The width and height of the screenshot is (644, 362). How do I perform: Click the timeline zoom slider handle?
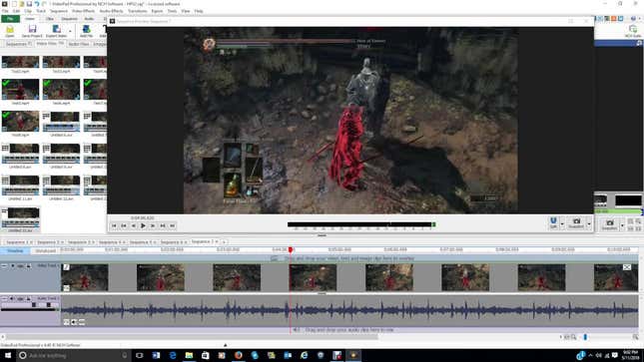[585, 337]
